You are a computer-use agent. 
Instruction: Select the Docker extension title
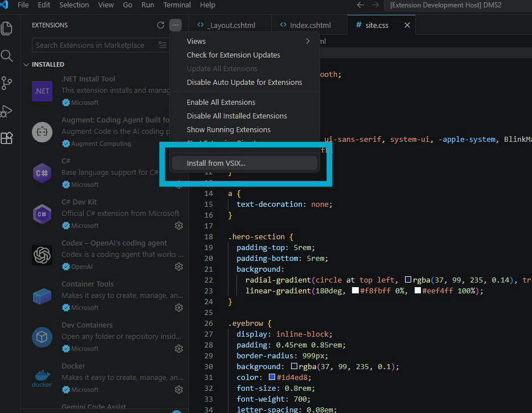pyautogui.click(x=73, y=366)
